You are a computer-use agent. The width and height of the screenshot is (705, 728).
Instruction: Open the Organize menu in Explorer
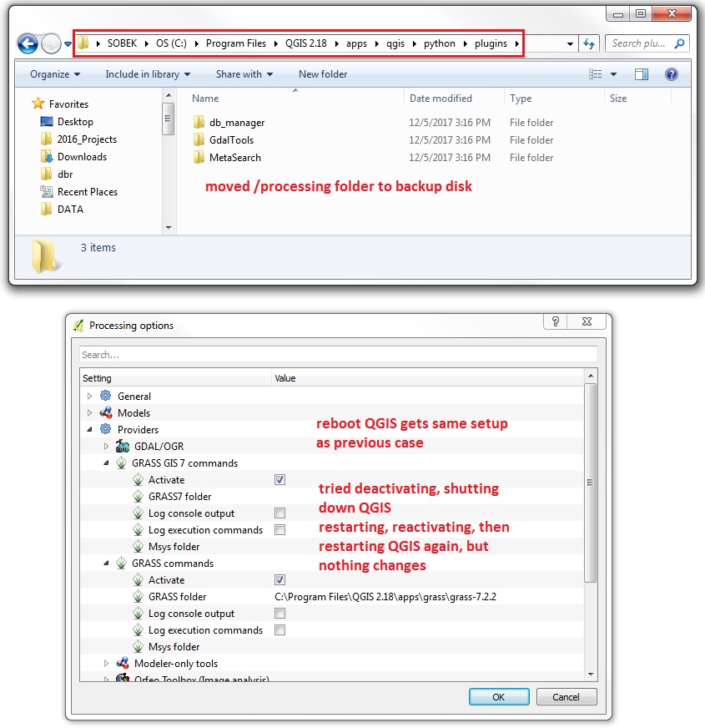[53, 74]
